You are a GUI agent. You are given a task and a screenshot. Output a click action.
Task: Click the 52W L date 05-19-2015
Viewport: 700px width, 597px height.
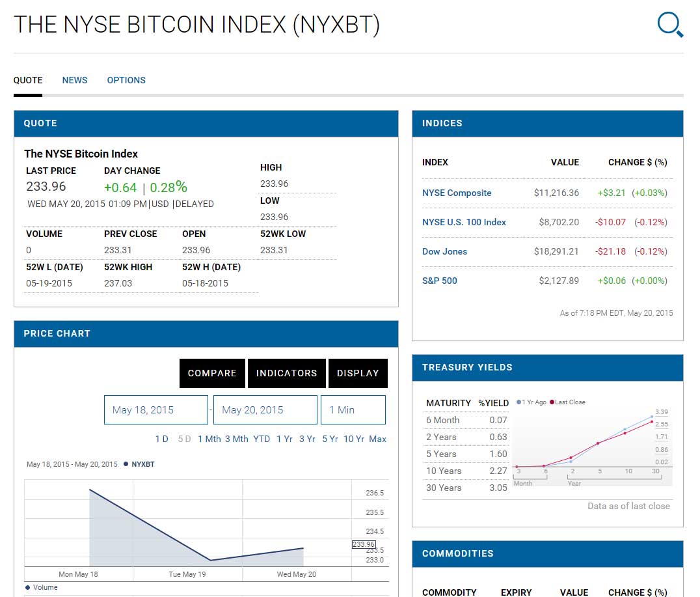(x=49, y=283)
